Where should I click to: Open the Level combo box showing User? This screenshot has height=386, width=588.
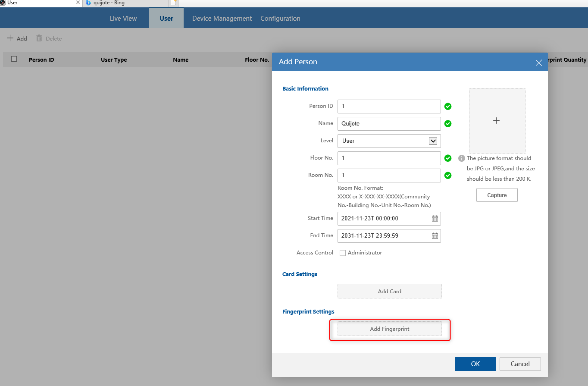pos(389,141)
